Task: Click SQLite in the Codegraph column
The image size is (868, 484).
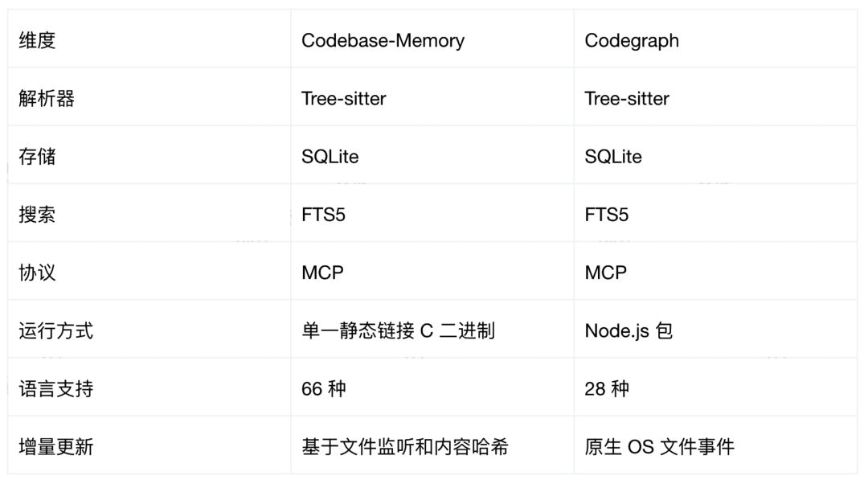Action: pos(613,157)
